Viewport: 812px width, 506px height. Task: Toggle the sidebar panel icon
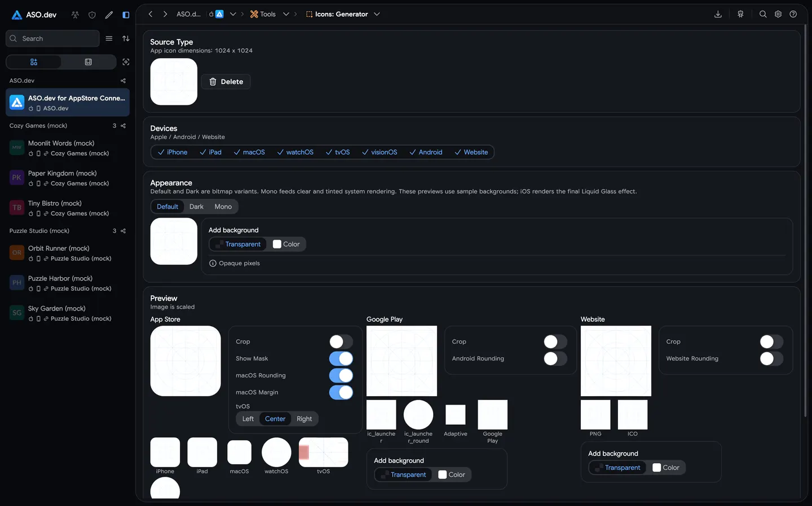126,15
